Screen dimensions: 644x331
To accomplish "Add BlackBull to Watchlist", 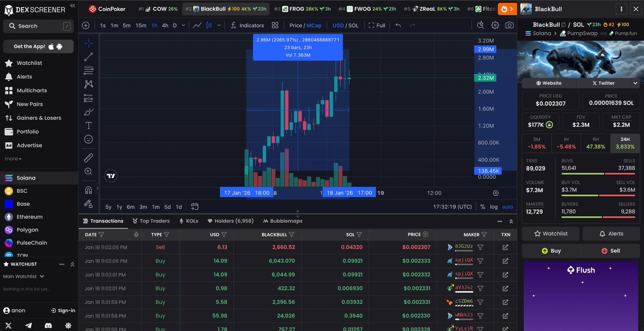I will click(x=551, y=233).
